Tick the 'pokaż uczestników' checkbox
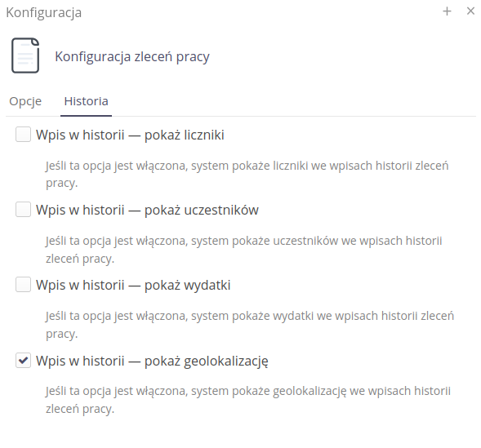The width and height of the screenshot is (481, 448). tap(24, 210)
